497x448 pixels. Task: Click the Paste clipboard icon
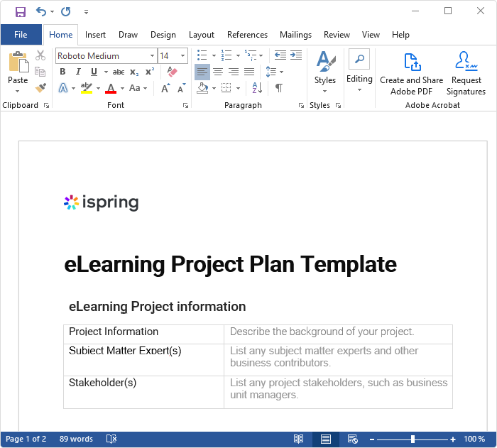point(18,62)
